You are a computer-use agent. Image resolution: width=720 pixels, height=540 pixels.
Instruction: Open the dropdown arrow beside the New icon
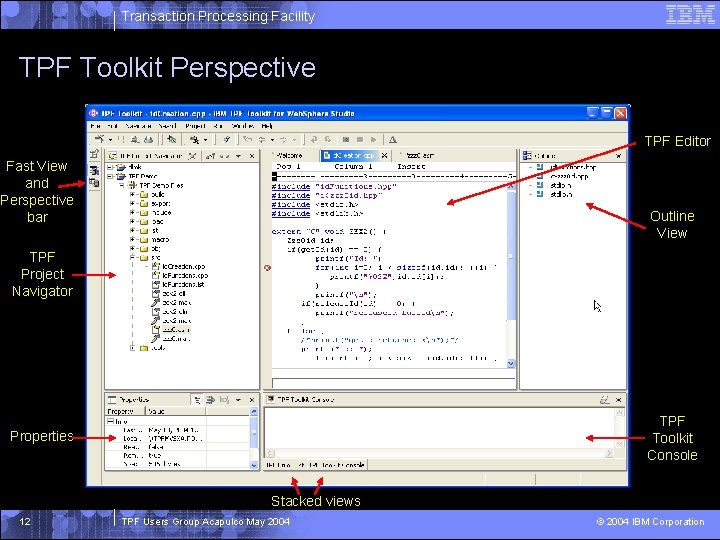[110, 140]
